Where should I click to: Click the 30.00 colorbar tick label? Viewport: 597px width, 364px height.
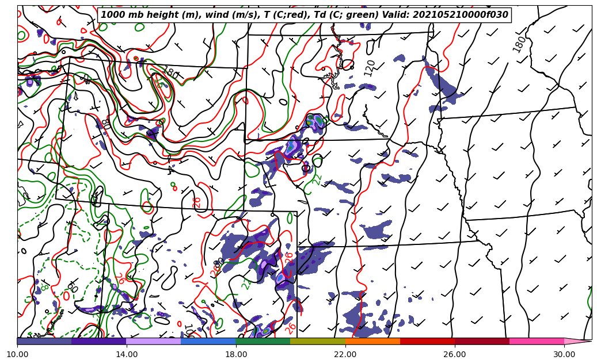[x=564, y=354]
